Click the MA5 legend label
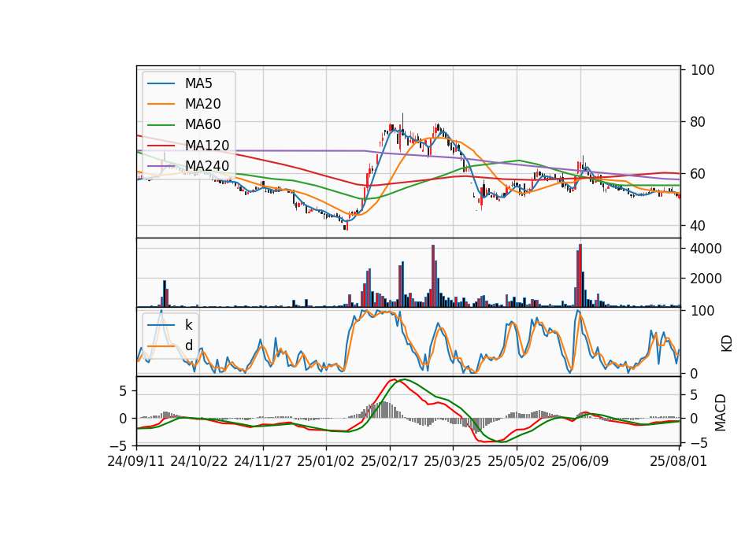The image size is (756, 543). [198, 83]
